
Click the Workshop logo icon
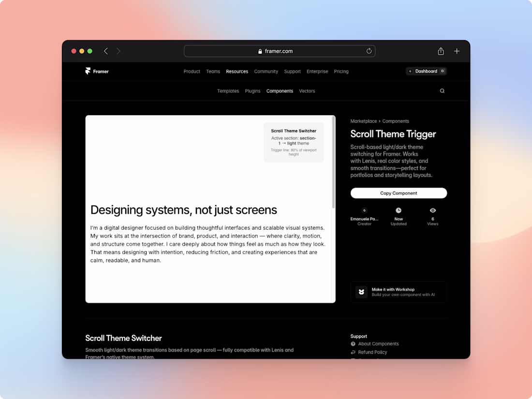pos(361,292)
